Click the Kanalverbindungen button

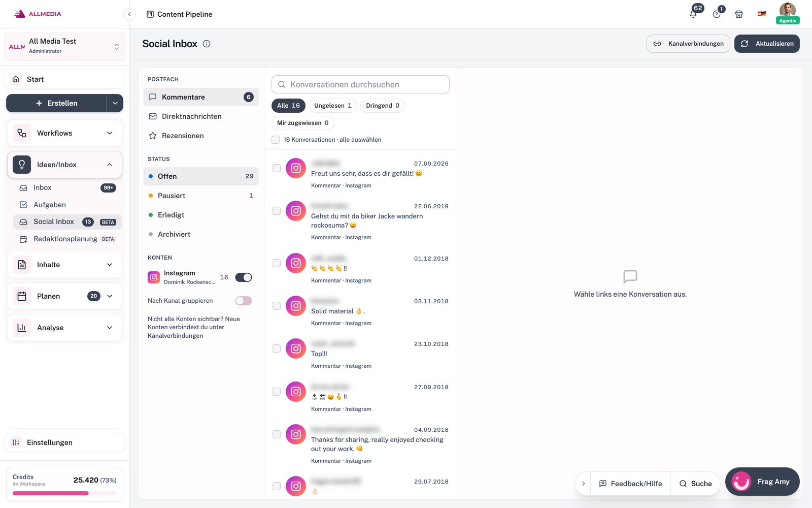688,44
